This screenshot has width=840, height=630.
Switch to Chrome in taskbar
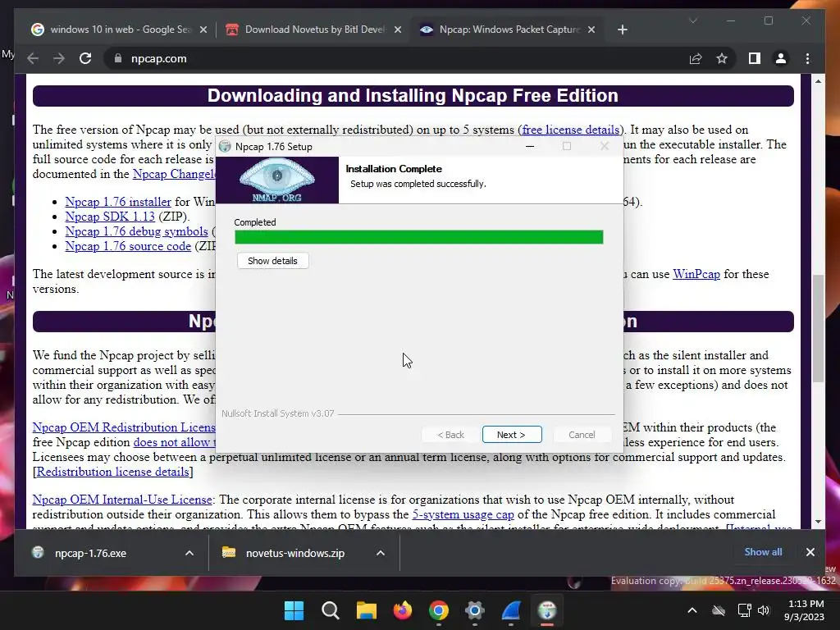pyautogui.click(x=439, y=610)
